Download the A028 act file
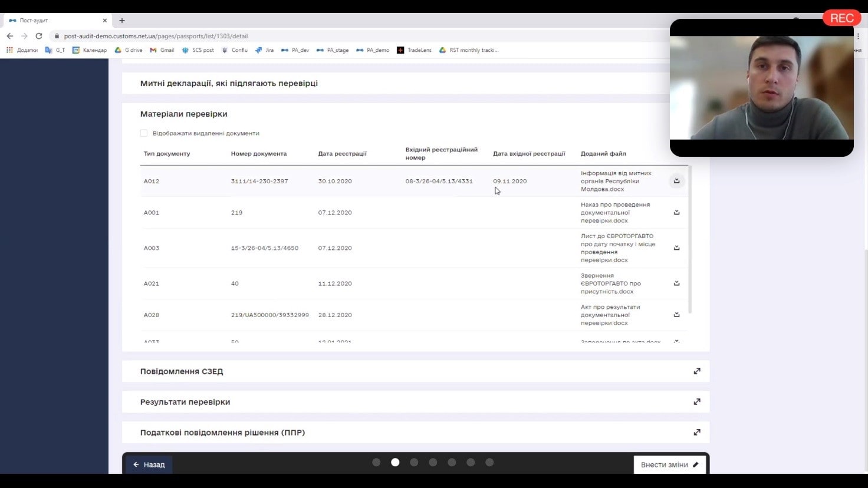The image size is (868, 488). [676, 314]
